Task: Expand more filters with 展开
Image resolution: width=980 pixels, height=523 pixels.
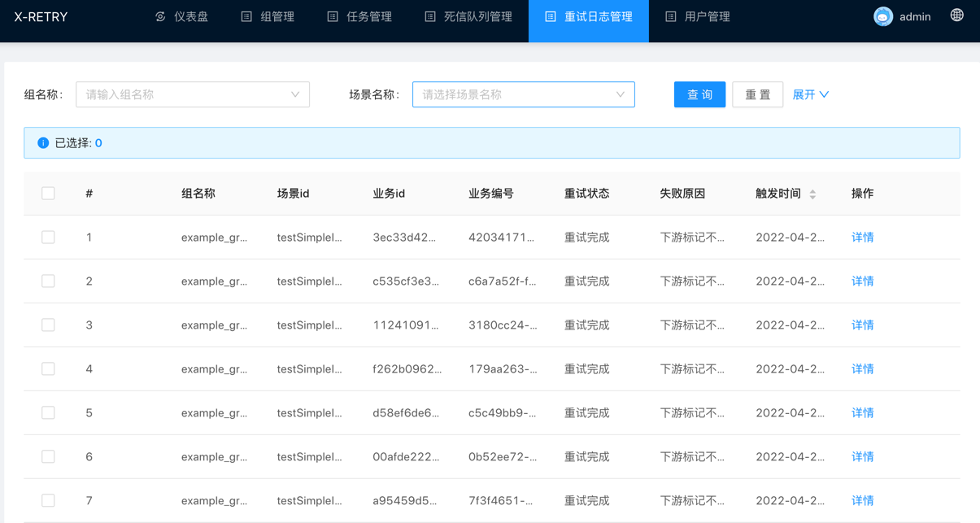Action: coord(810,94)
